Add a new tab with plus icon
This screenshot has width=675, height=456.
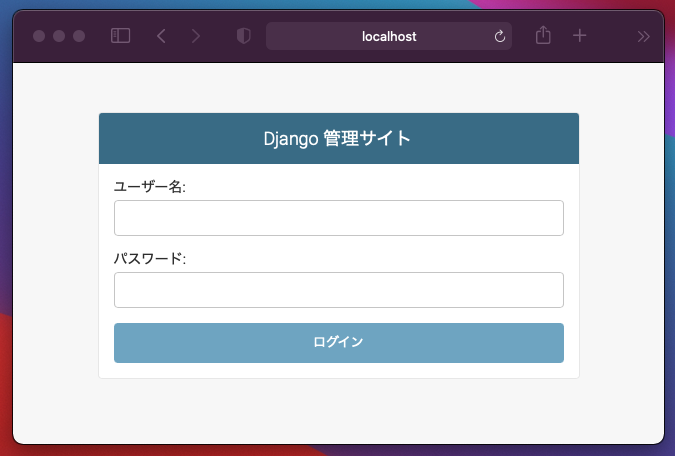click(x=579, y=35)
